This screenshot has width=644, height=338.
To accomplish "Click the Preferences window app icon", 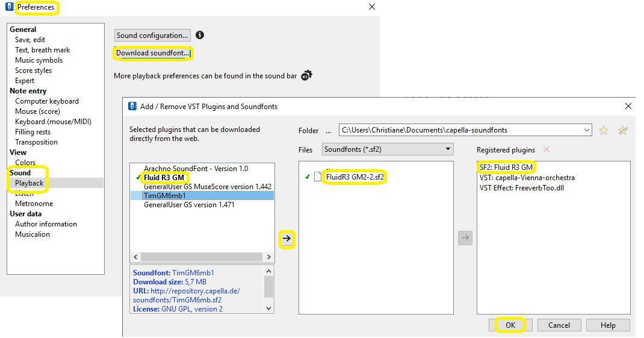I will (x=10, y=7).
